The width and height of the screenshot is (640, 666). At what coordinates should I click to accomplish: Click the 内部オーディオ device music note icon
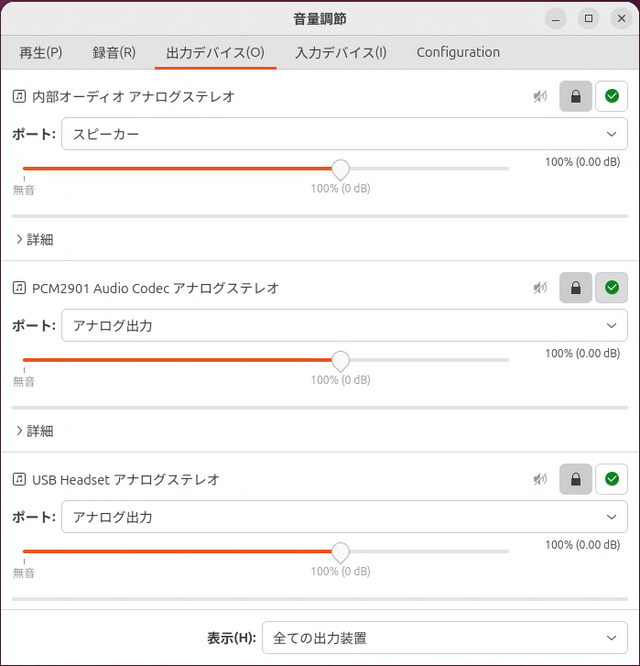19,96
